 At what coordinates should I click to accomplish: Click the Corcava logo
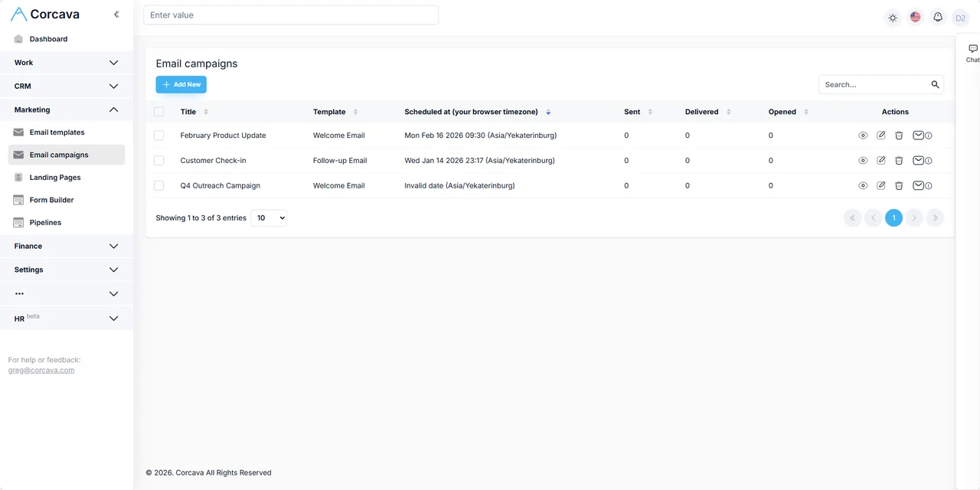tap(45, 15)
